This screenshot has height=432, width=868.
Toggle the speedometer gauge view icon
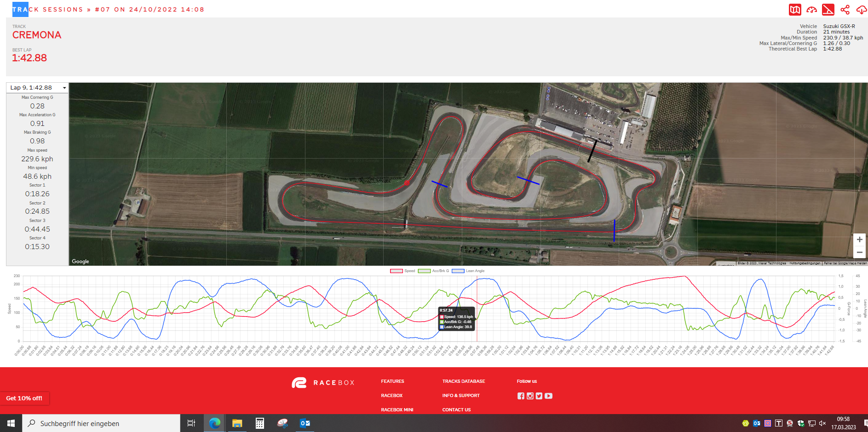811,10
